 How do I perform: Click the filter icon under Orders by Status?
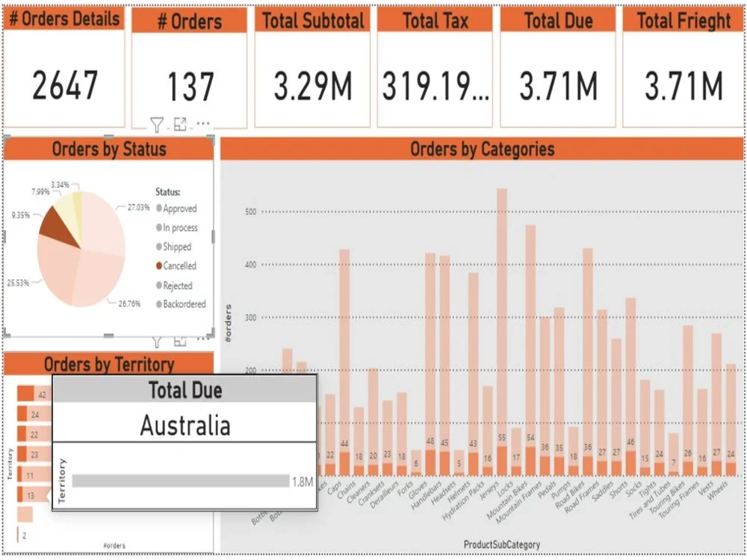pos(157,343)
